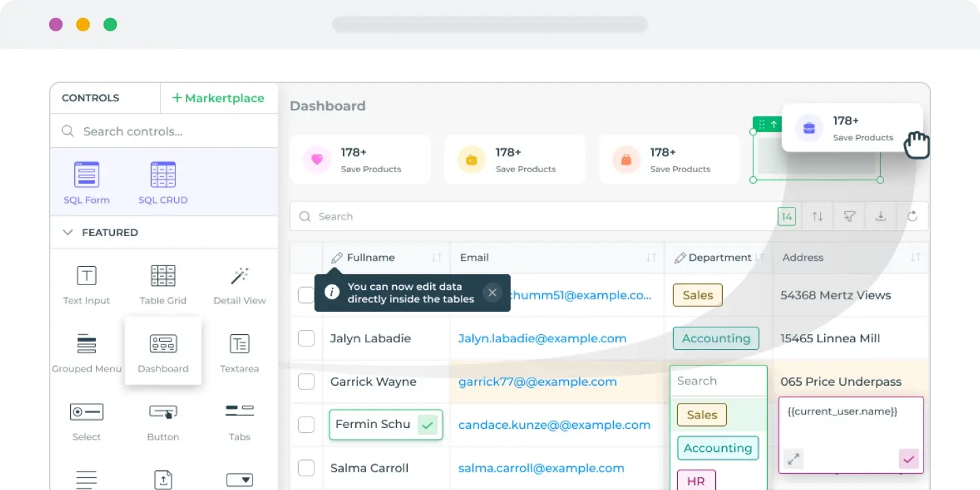Viewport: 980px width, 490px height.
Task: Check the checkbox on the Jalyn Labadie row
Action: [x=306, y=338]
